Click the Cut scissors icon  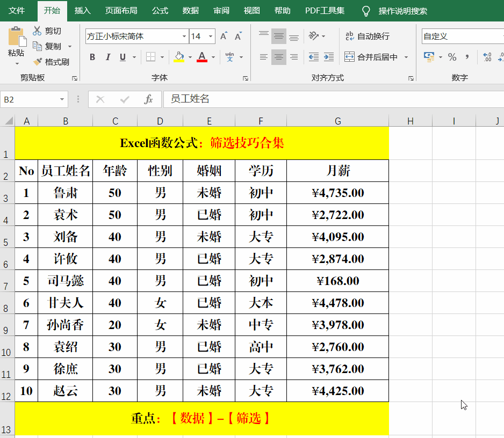pos(37,31)
